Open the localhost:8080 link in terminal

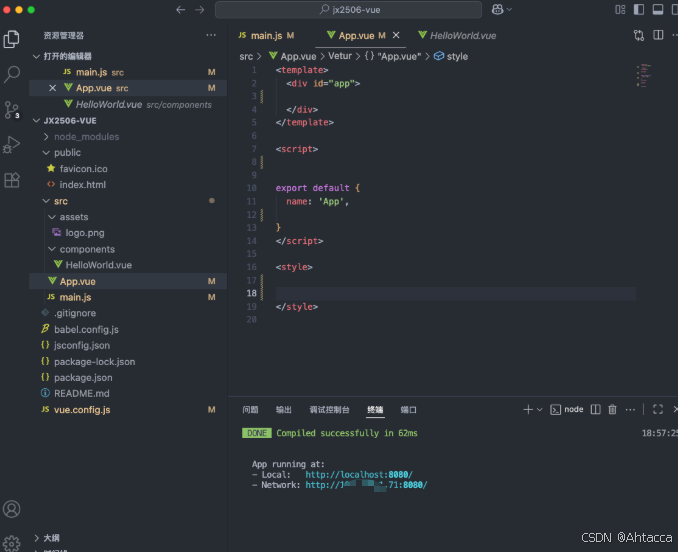359,475
